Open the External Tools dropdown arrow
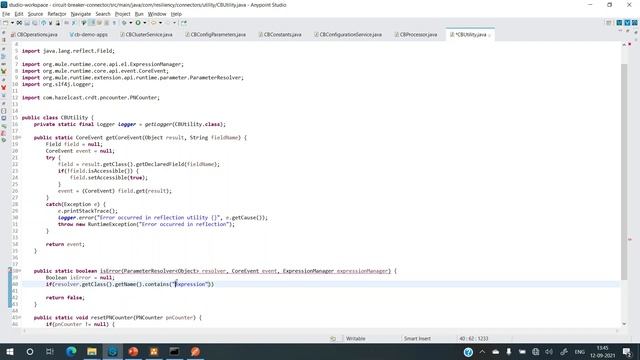This screenshot has height=360, width=640. (160, 23)
